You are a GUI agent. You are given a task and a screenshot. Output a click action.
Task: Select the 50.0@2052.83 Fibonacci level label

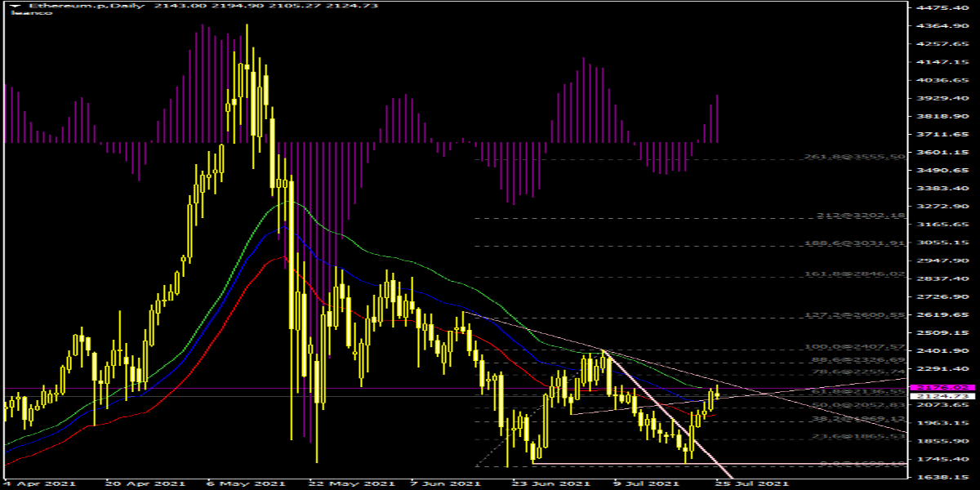(x=857, y=406)
